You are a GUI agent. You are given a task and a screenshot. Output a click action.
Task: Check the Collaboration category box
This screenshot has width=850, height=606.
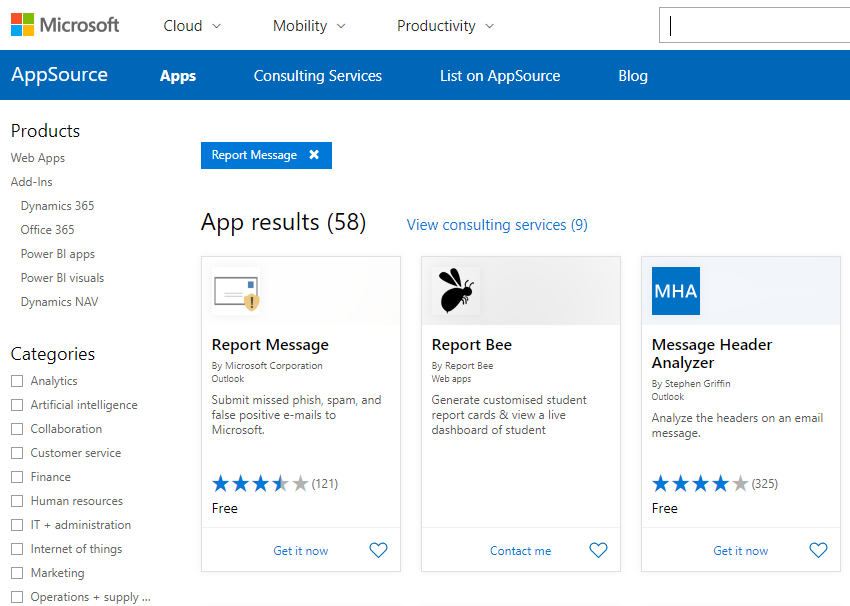pyautogui.click(x=17, y=429)
